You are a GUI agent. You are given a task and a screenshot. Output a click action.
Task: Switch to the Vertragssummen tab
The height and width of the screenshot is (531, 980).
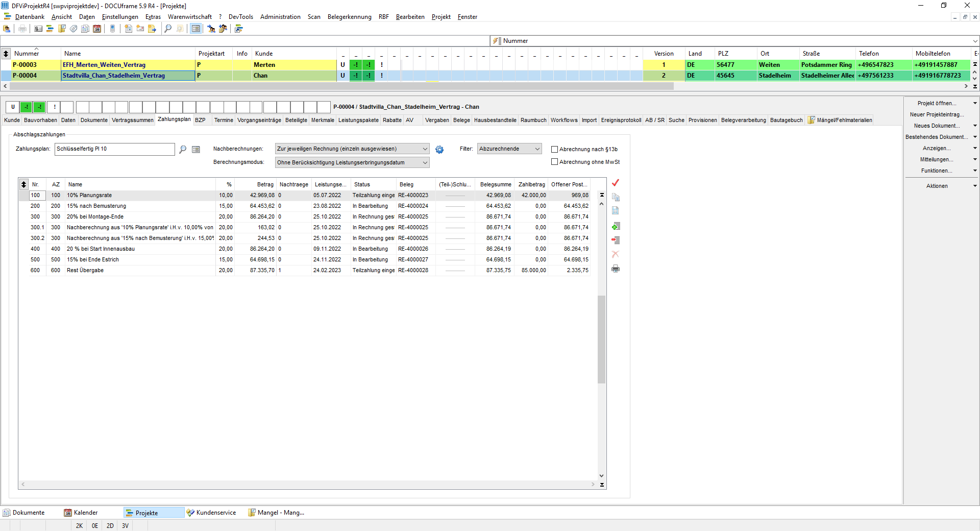tap(133, 120)
